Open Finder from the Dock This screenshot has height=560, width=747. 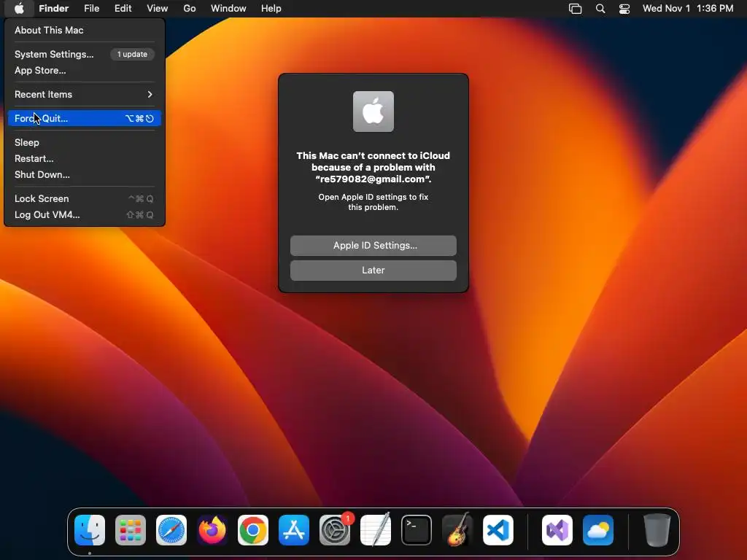click(x=90, y=530)
